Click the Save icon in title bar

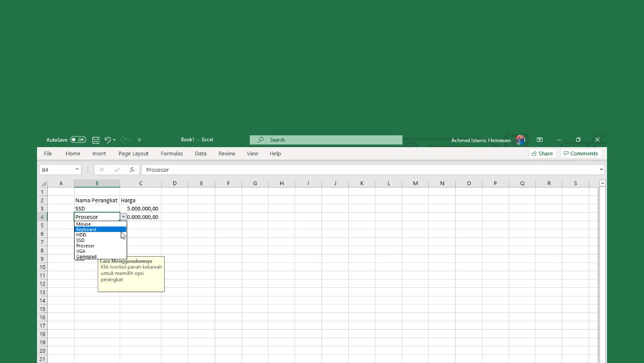click(96, 140)
